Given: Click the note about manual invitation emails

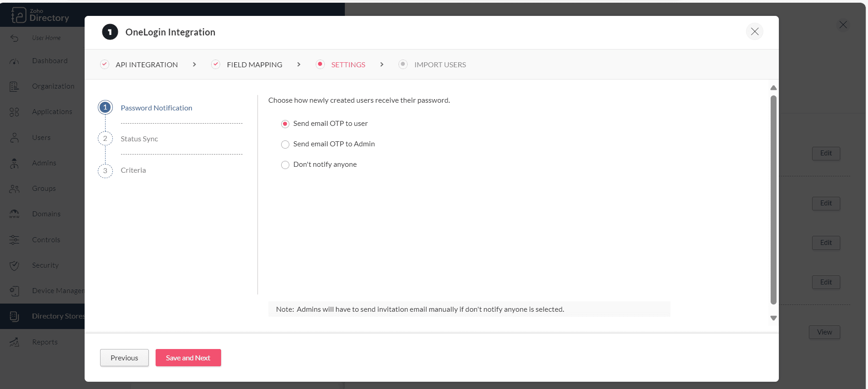Looking at the screenshot, I should click(469, 309).
